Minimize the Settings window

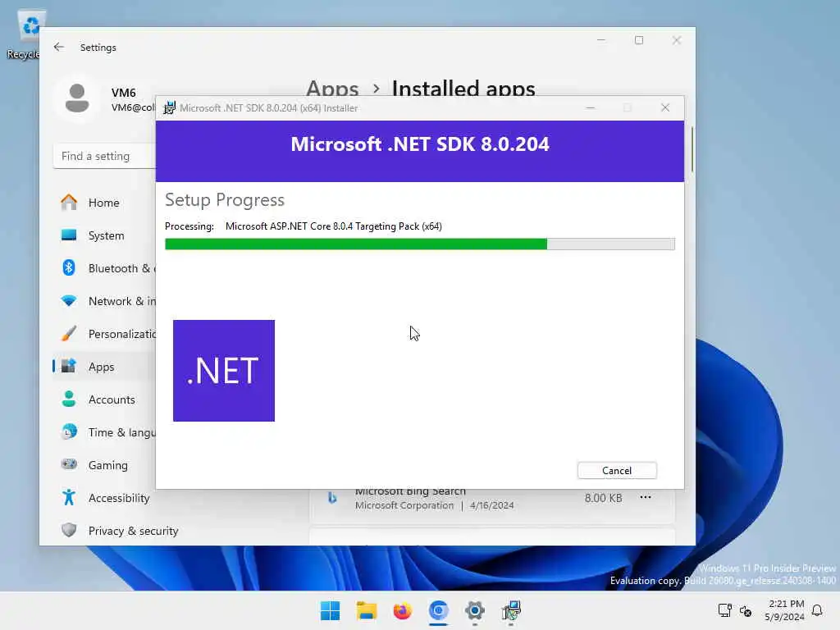601,40
